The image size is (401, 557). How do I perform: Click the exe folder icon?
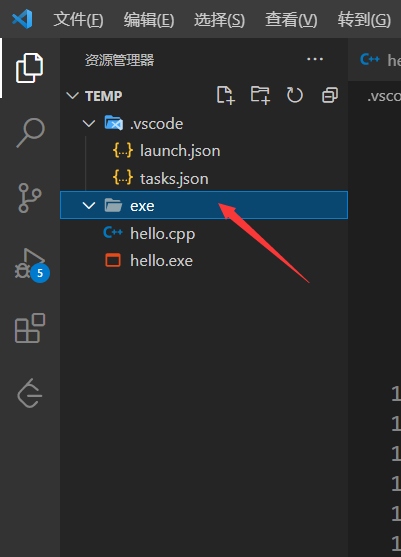[x=113, y=205]
